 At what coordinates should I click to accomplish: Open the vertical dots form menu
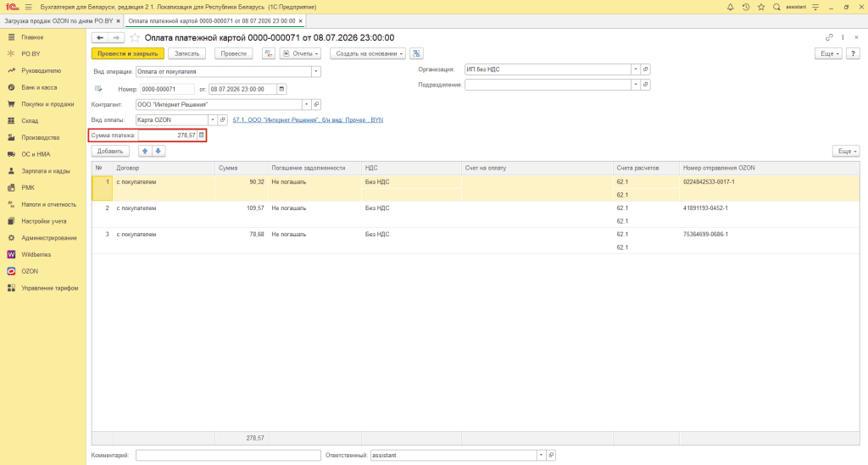pos(843,37)
